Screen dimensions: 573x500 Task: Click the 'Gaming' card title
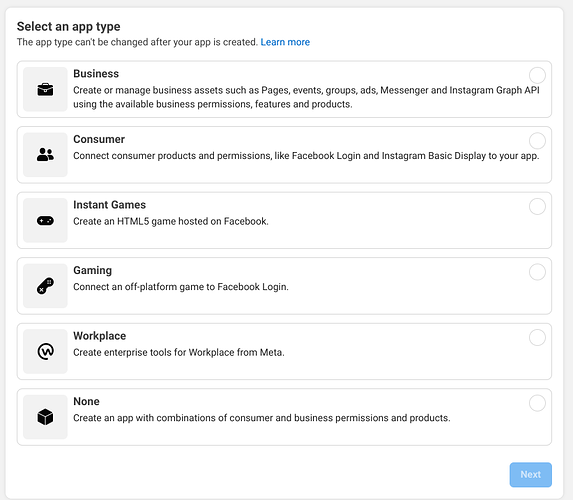92,270
